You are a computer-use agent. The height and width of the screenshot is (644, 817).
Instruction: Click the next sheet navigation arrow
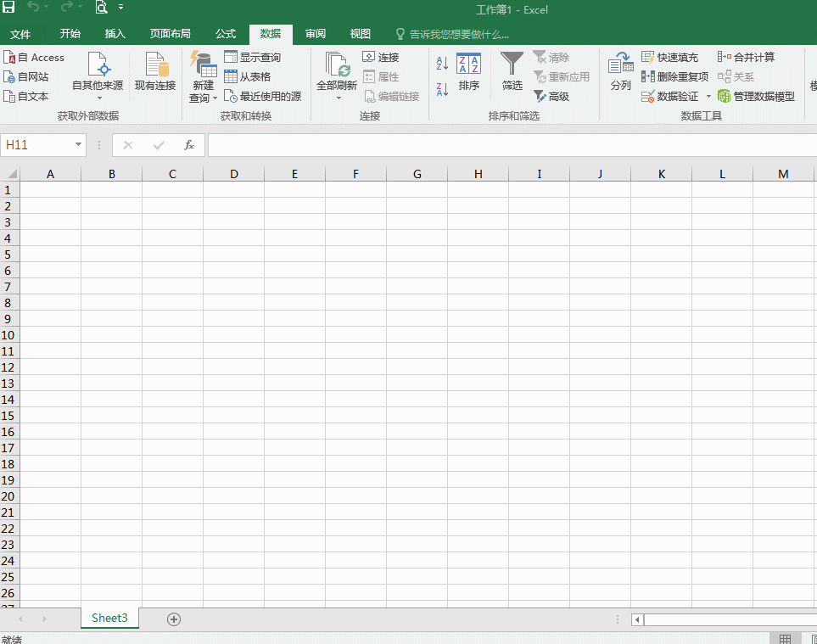(x=44, y=619)
